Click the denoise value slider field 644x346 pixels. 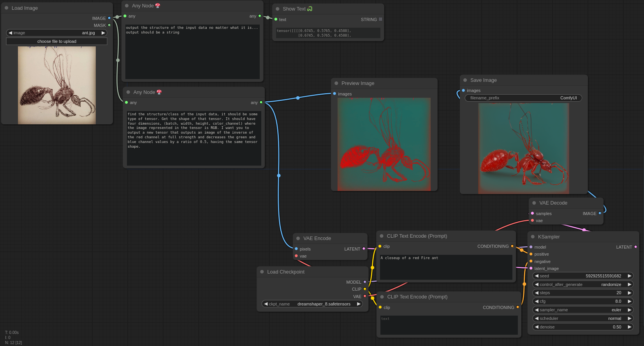coord(582,327)
